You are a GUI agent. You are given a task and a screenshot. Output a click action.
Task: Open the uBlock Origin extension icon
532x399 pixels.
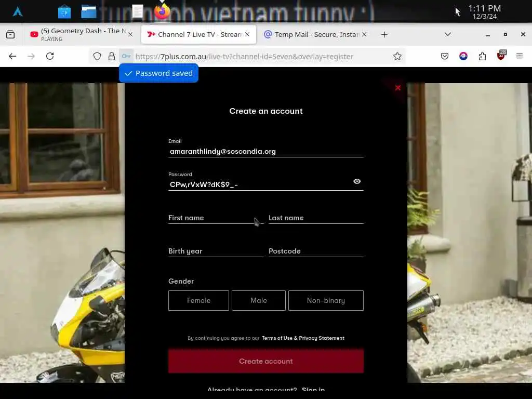coord(501,56)
